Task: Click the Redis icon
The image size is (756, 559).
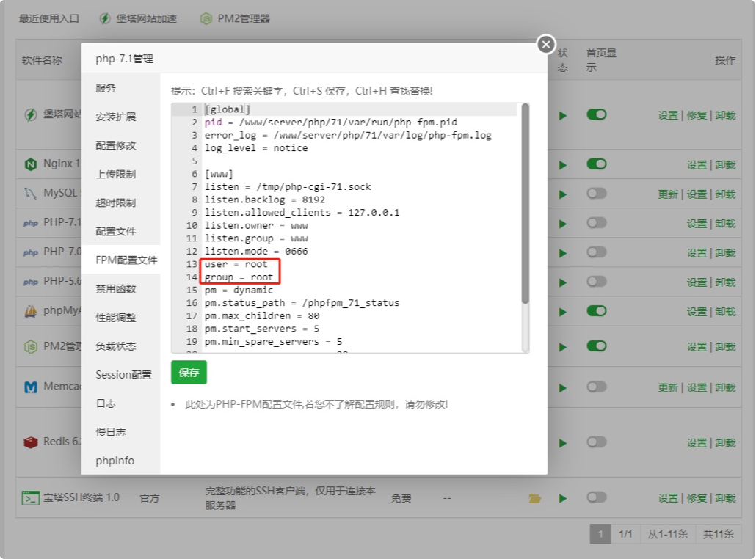Action: (x=30, y=442)
